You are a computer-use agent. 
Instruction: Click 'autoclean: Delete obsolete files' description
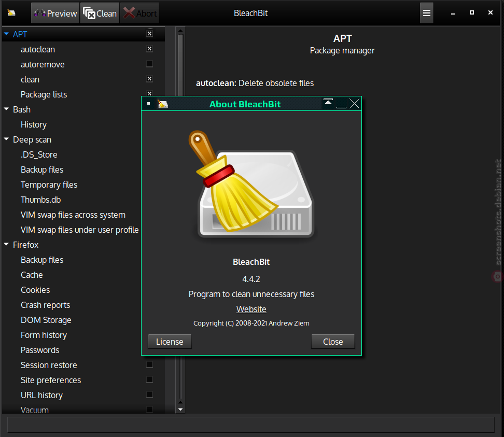click(x=255, y=83)
